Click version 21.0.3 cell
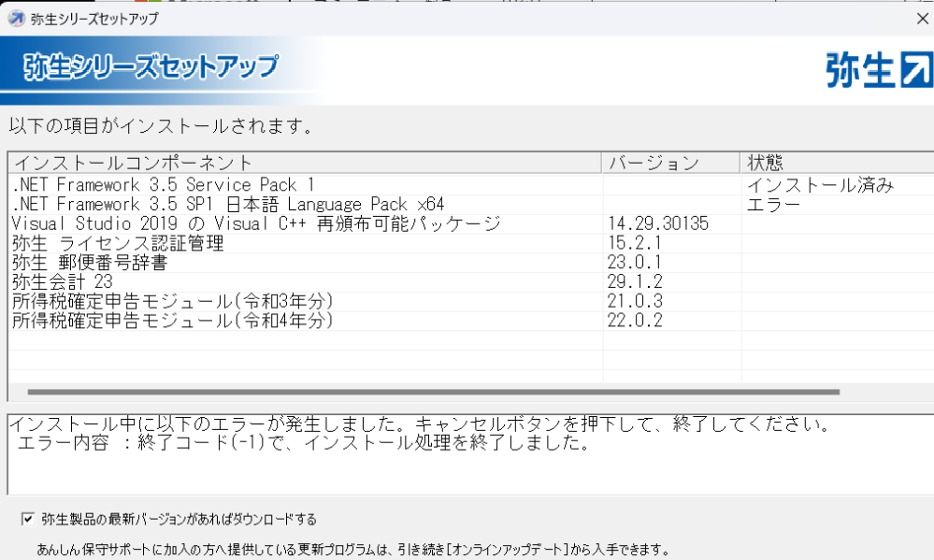 point(635,301)
